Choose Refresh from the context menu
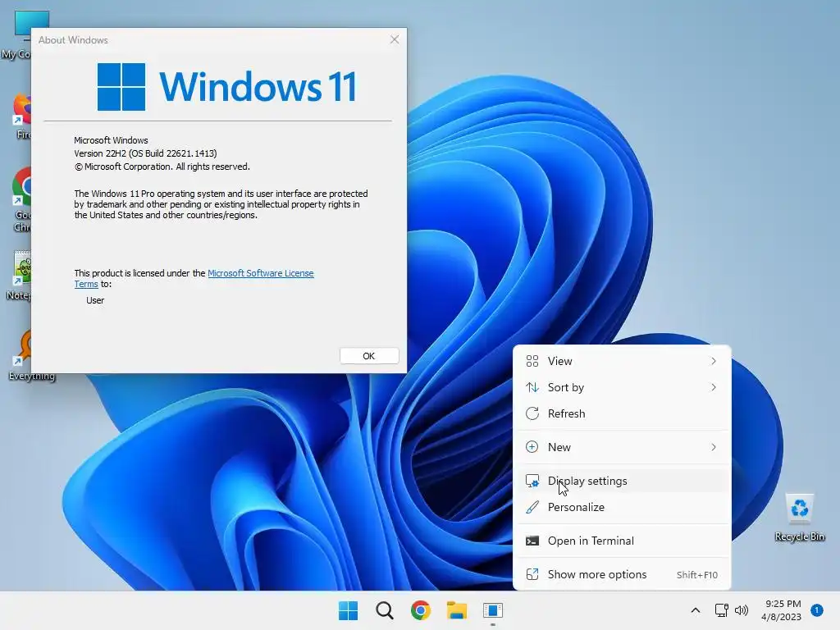Screen dimensions: 840x630 pos(622,413)
